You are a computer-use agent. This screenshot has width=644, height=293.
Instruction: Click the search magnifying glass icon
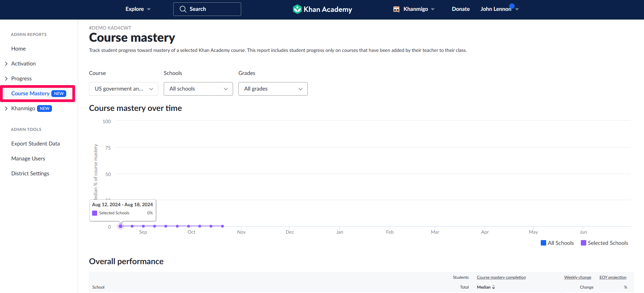(x=183, y=9)
